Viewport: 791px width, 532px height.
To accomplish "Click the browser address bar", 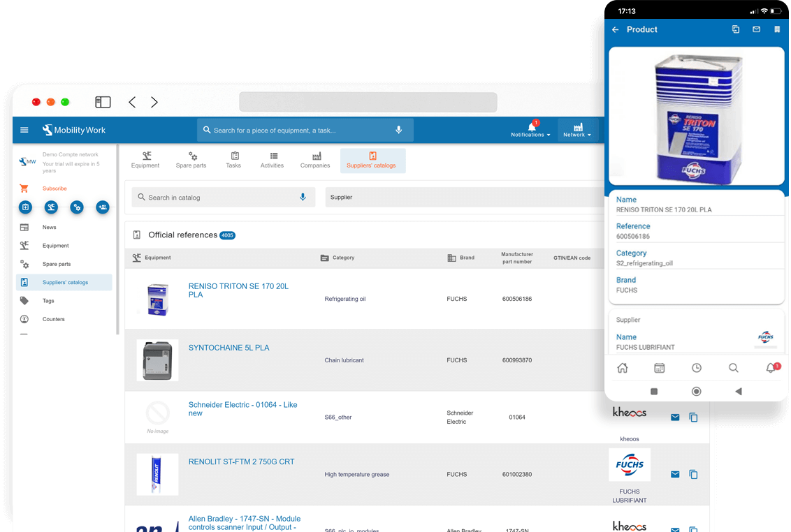I will click(x=368, y=103).
